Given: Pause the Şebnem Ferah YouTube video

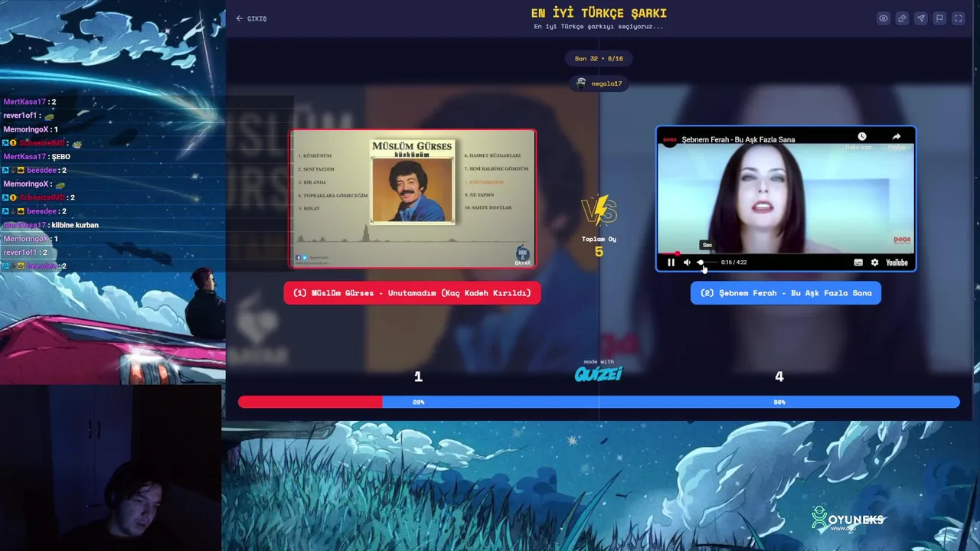Looking at the screenshot, I should pyautogui.click(x=671, y=262).
